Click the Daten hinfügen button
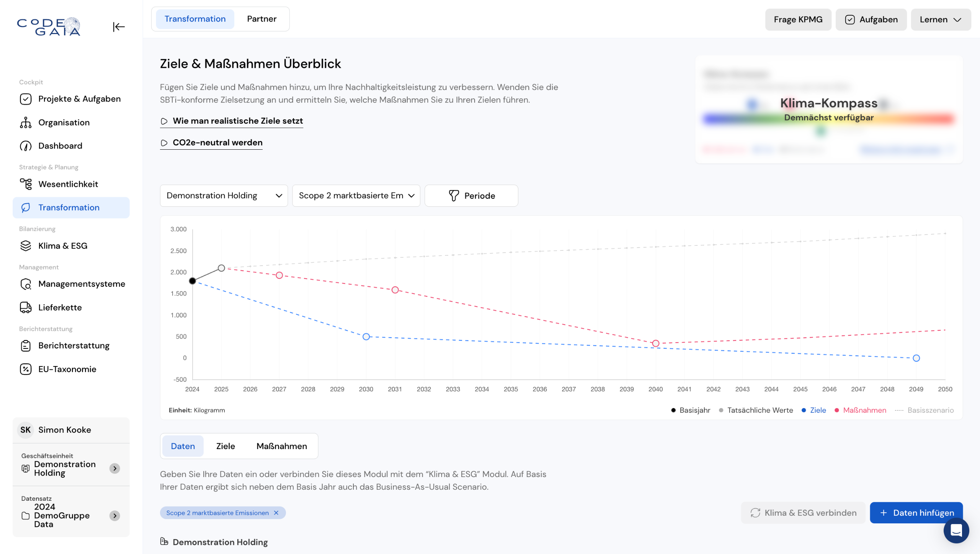 916,513
